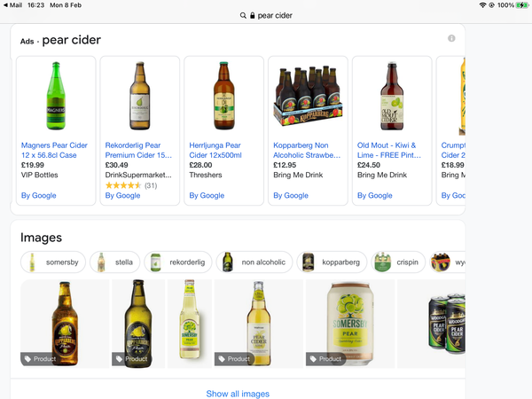This screenshot has height=399, width=532.
Task: Click the VIP Bottles seller name
Action: tap(39, 175)
